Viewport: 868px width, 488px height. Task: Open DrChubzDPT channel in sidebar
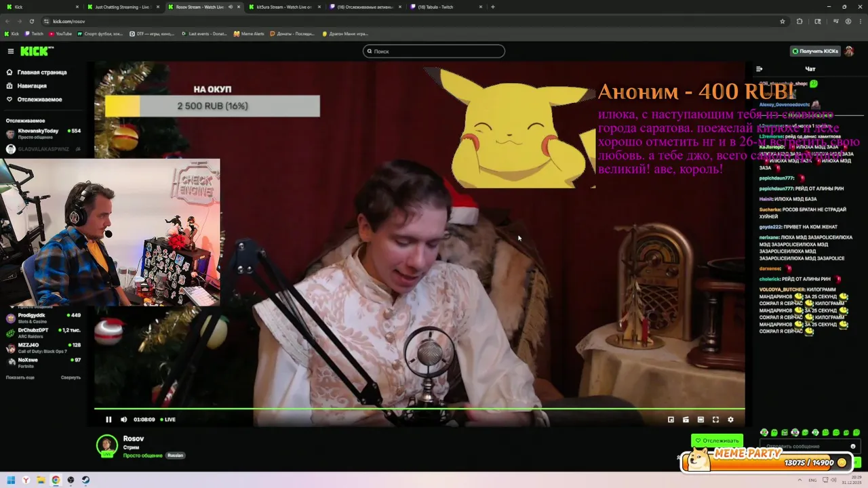43,333
